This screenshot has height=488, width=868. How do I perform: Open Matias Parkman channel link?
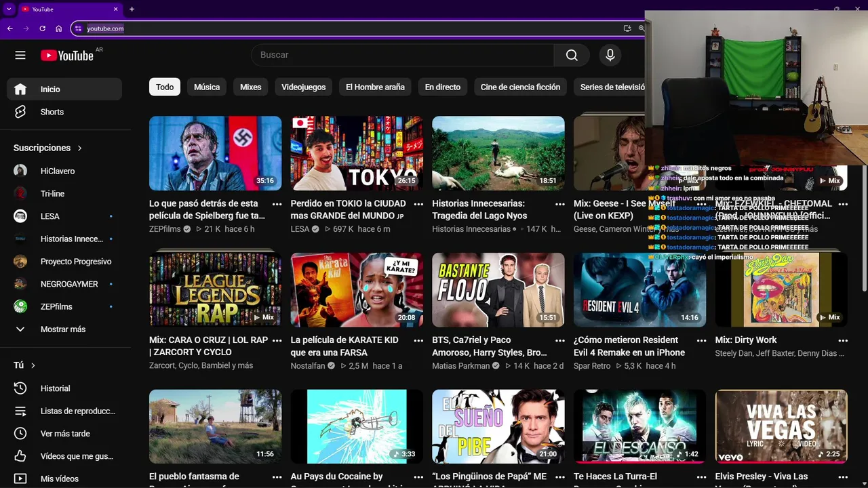[x=461, y=366]
